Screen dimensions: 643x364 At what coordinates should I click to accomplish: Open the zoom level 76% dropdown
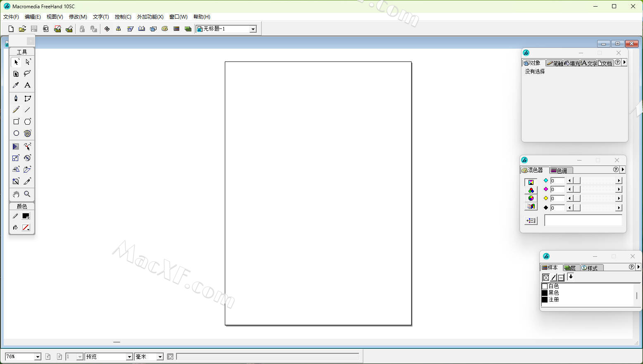point(38,357)
